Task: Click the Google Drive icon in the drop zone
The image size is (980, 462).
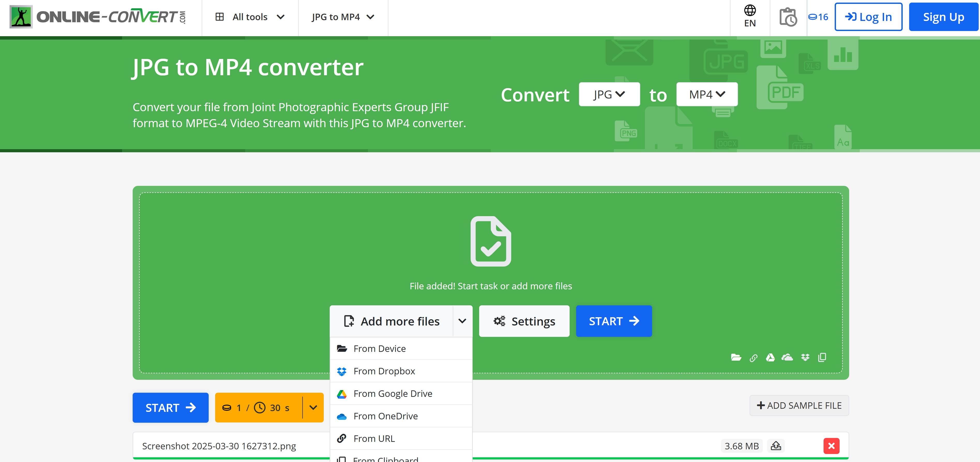Action: 770,357
